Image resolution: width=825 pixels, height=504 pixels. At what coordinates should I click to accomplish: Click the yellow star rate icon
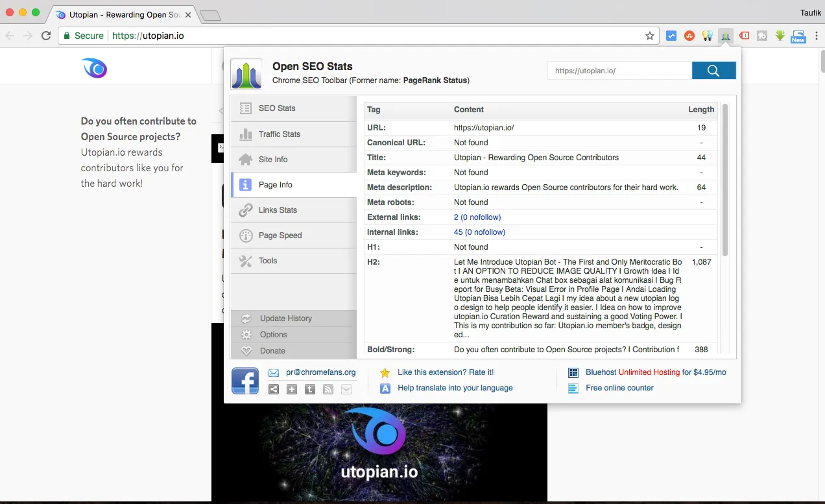[385, 373]
